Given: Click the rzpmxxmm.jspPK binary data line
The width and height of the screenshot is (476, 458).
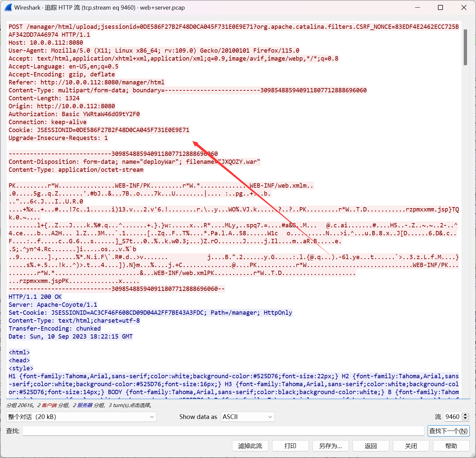Looking at the screenshot, I should (74, 281).
